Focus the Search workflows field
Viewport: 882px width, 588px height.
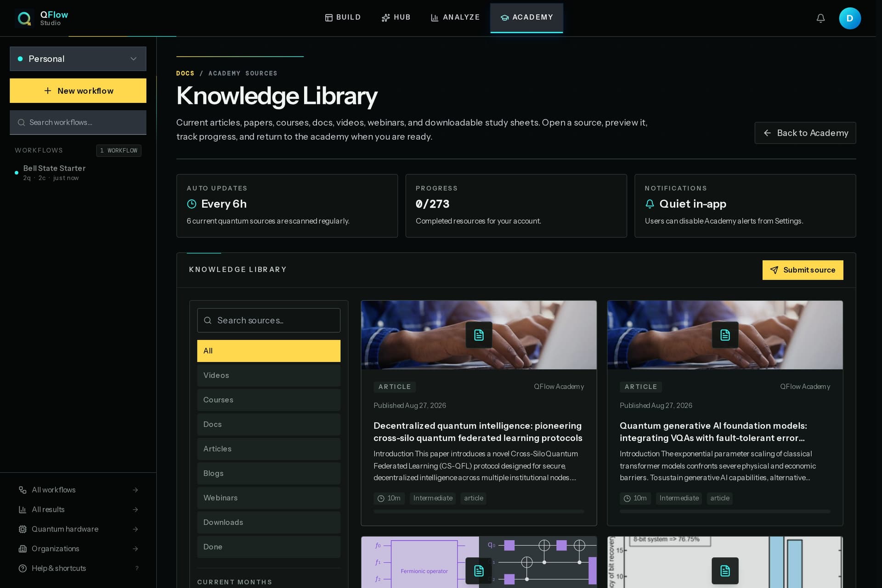coord(78,123)
